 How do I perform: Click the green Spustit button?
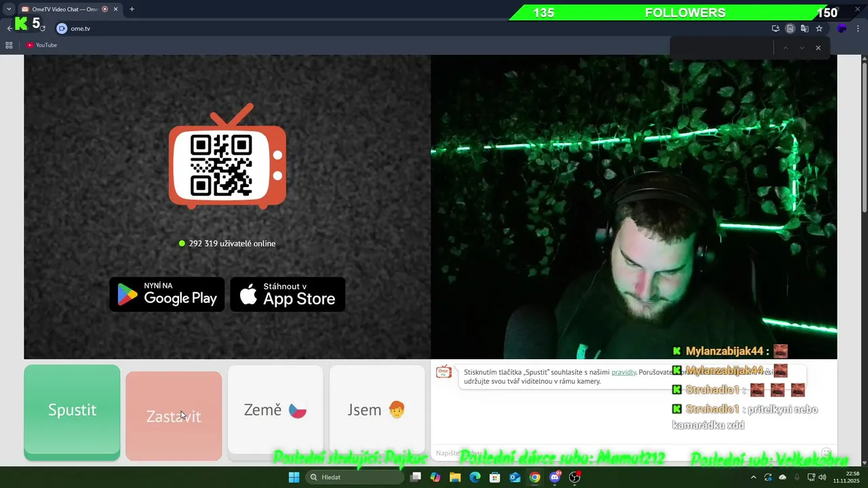click(x=72, y=412)
